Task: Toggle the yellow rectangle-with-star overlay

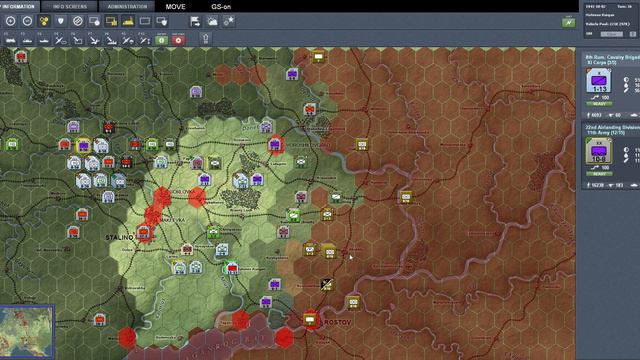Action: pyautogui.click(x=111, y=21)
